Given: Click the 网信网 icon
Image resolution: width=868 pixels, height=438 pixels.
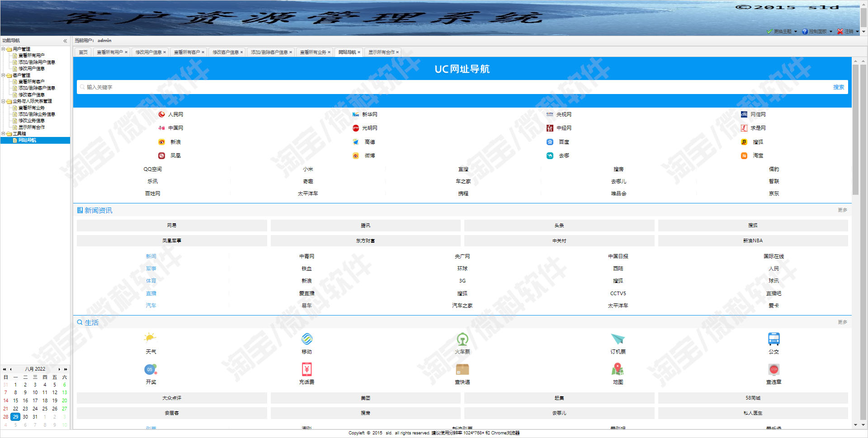Looking at the screenshot, I should pos(744,114).
